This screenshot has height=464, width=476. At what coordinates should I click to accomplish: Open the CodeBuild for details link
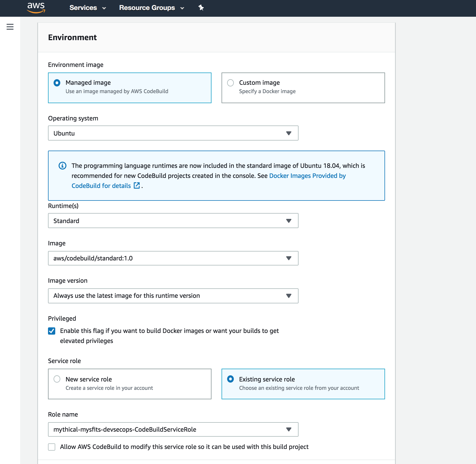click(x=101, y=186)
